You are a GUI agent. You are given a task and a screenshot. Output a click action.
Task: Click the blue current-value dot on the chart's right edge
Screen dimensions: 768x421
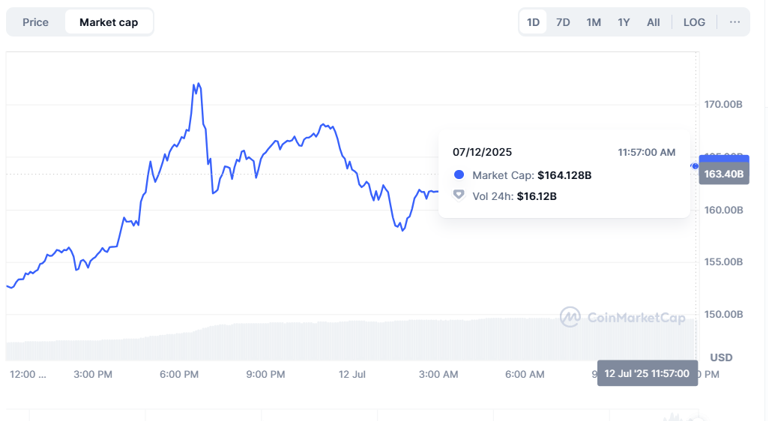point(695,166)
